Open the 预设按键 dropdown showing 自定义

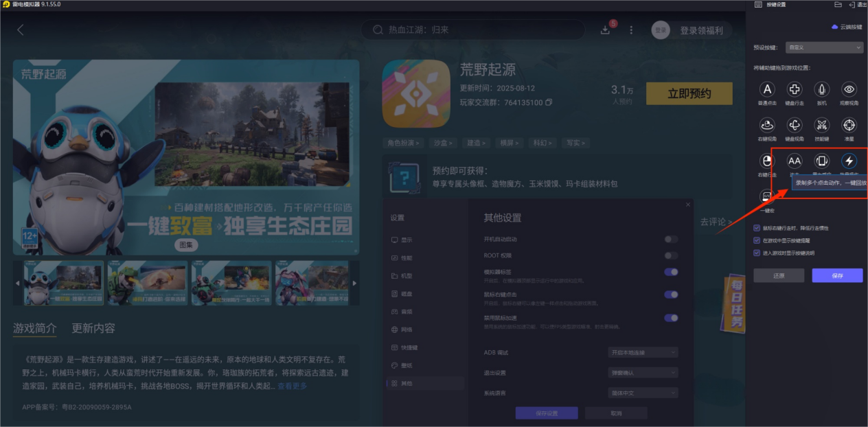click(x=824, y=47)
